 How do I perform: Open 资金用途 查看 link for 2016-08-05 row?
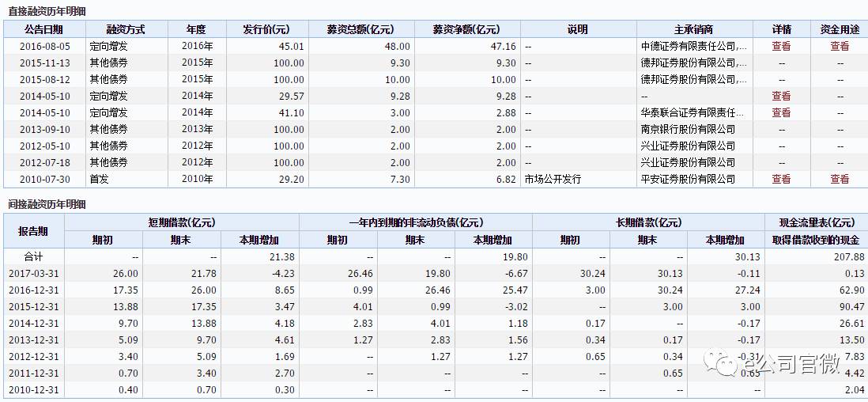click(840, 46)
